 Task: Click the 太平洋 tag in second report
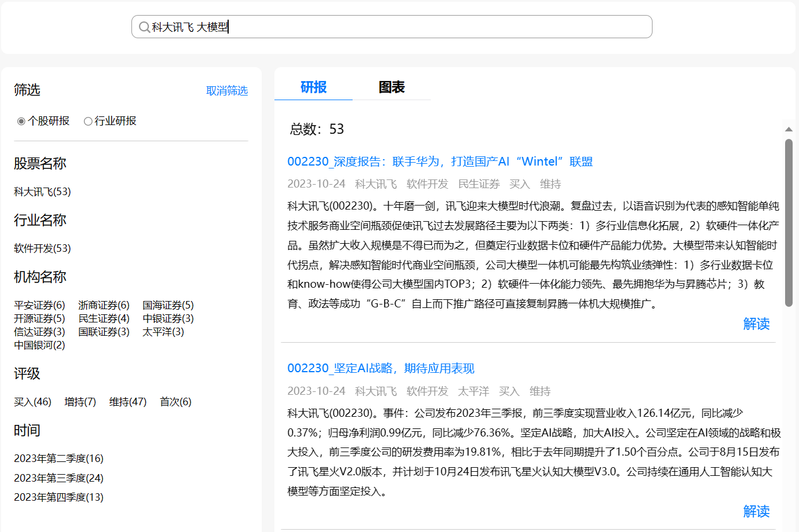[x=474, y=391]
